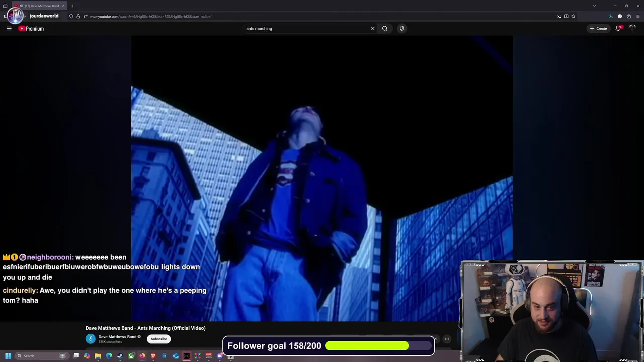Subscribe to Dave Matthews Band channel

(x=158, y=339)
